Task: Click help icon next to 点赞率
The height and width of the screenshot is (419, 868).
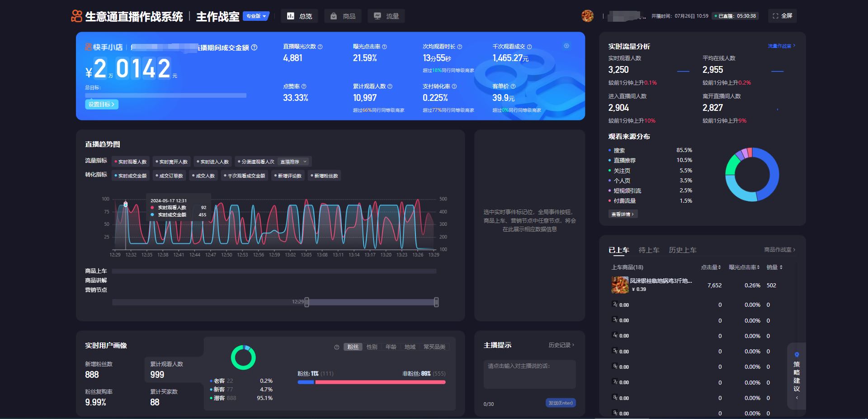Action: [x=304, y=86]
